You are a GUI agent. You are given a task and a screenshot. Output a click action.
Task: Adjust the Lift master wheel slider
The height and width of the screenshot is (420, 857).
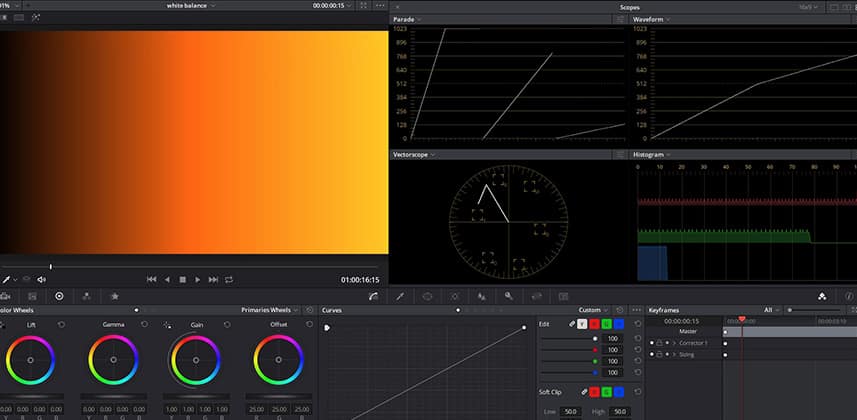(x=31, y=396)
